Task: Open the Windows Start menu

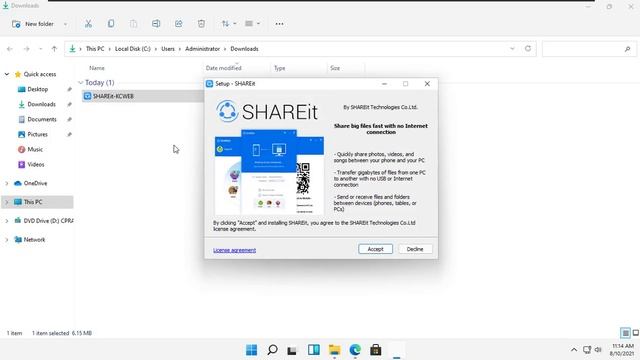Action: 251,350
